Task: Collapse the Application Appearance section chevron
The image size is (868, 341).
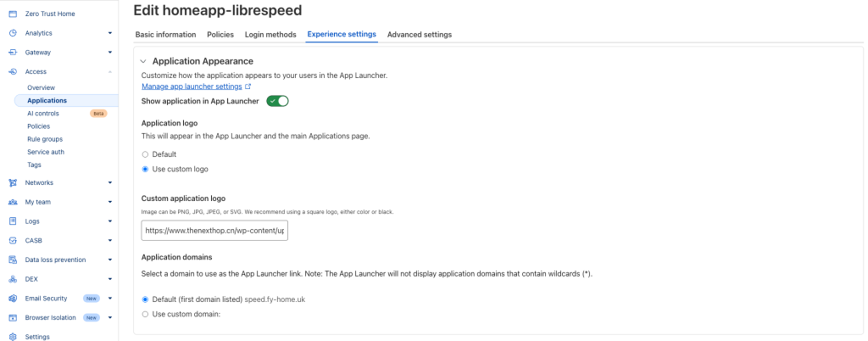Action: coord(143,61)
